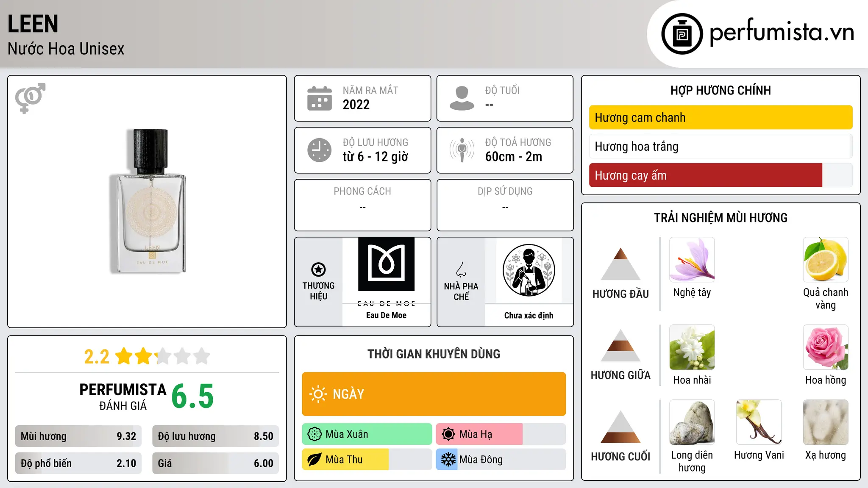
Task: Click the user rating number 2.2
Action: pos(97,357)
